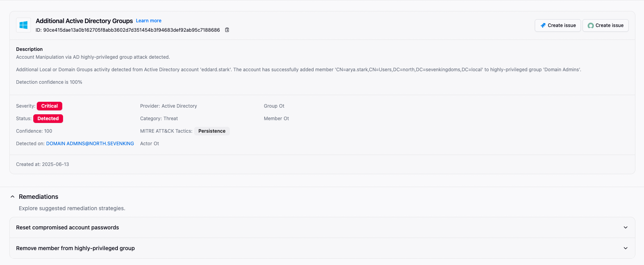
Task: Click the long 'Additional Local or Domain Groups' sentence
Action: tap(299, 70)
